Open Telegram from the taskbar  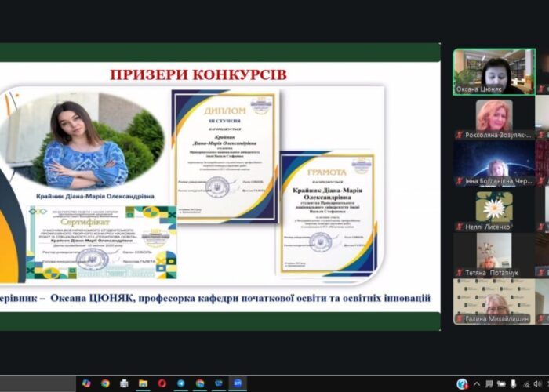181,383
